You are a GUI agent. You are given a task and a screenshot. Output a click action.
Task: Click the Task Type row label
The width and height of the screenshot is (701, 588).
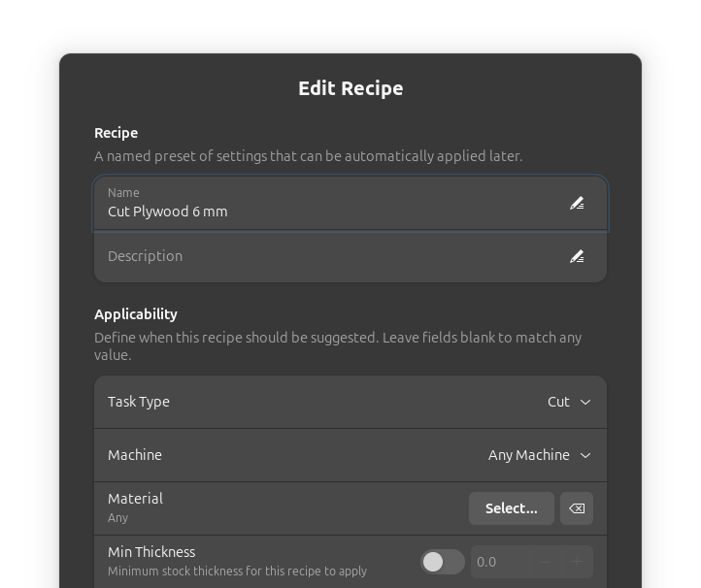pyautogui.click(x=139, y=402)
